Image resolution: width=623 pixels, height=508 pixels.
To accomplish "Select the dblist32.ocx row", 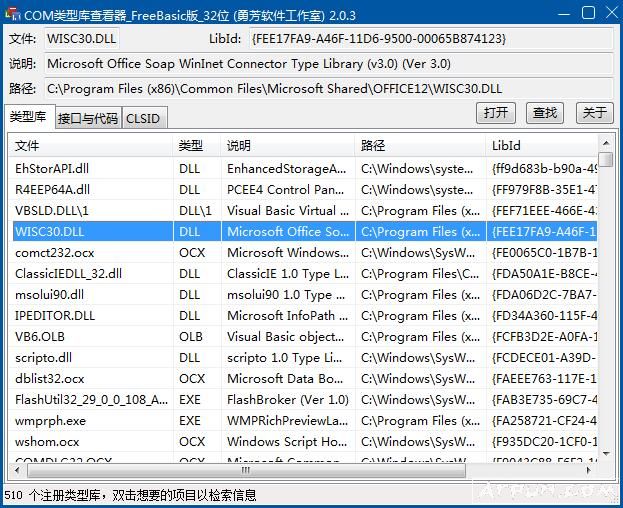I will (303, 379).
